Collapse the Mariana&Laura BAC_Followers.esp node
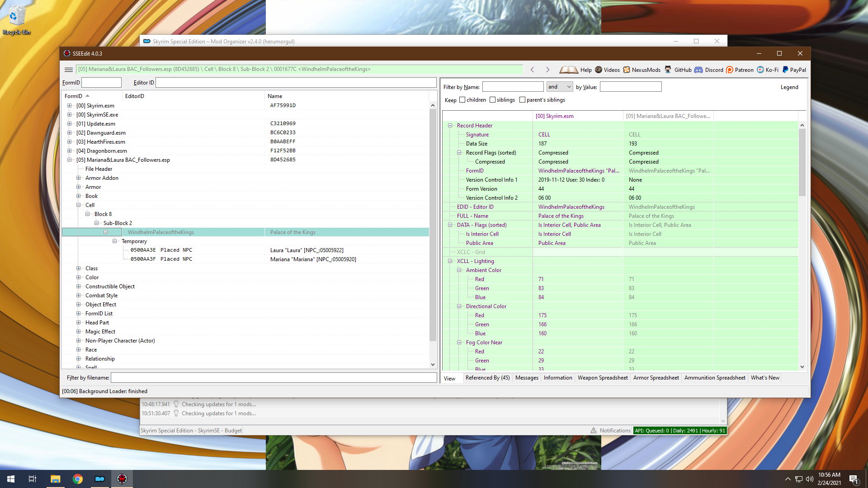The width and height of the screenshot is (868, 488). coord(69,160)
